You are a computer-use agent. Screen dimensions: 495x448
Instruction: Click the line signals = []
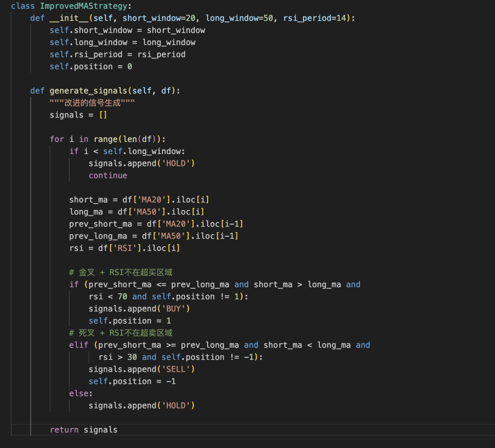(x=78, y=115)
